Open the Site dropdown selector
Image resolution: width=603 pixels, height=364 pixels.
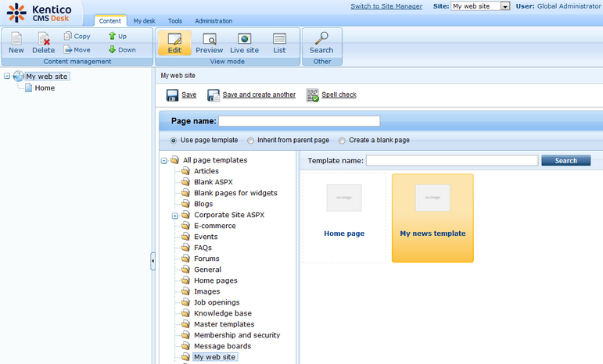(x=505, y=6)
